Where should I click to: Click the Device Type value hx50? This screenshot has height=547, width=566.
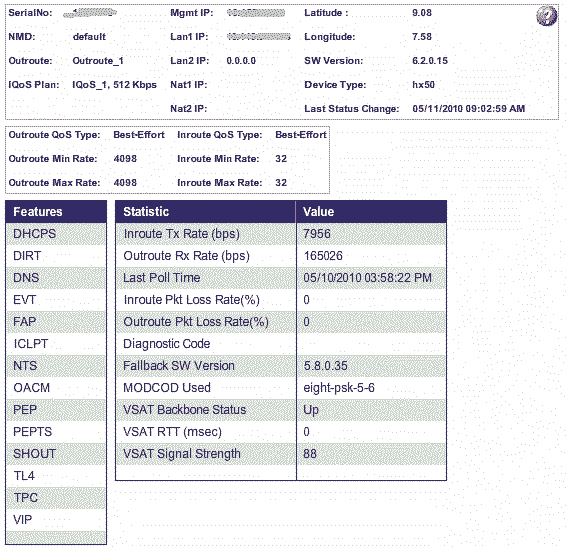(x=423, y=85)
